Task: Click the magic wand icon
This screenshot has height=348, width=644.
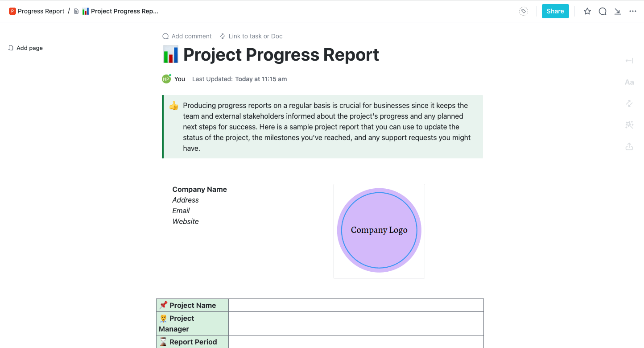Action: tap(629, 125)
